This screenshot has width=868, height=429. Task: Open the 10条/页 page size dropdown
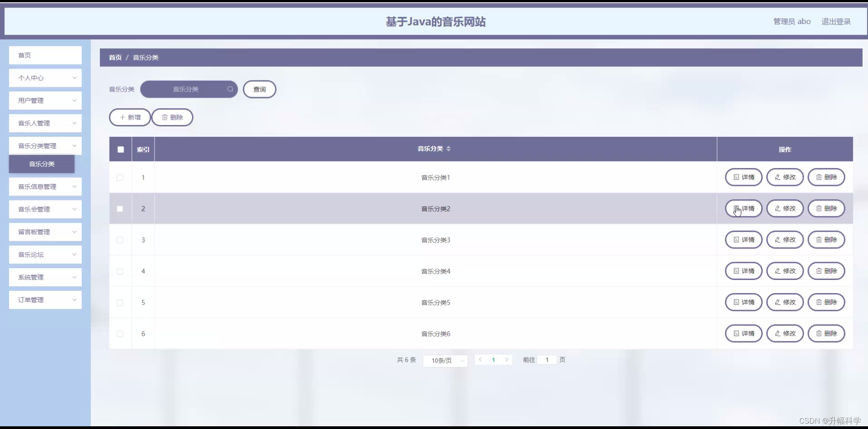pyautogui.click(x=445, y=361)
